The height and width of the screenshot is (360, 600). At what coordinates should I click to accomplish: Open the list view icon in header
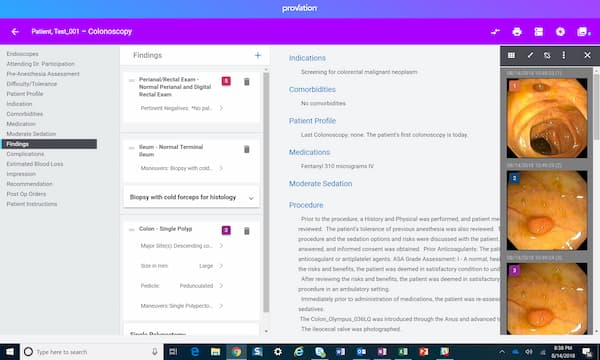coord(539,32)
